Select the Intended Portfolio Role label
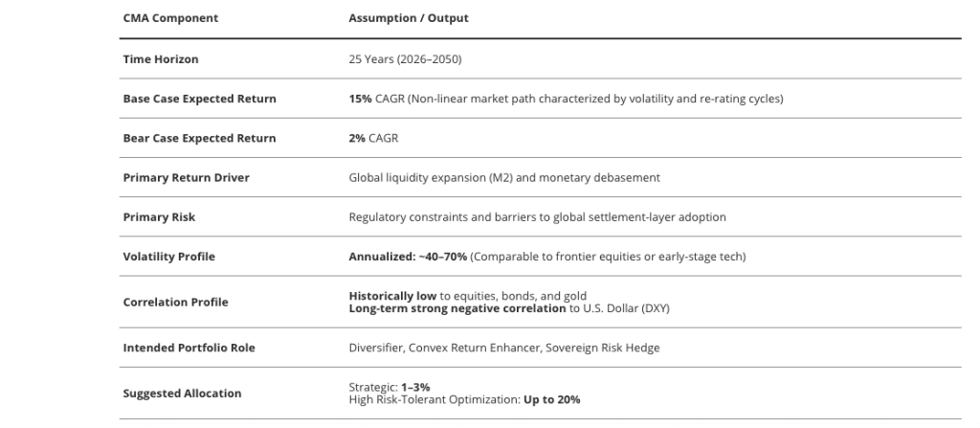The height and width of the screenshot is (428, 980). coord(189,348)
